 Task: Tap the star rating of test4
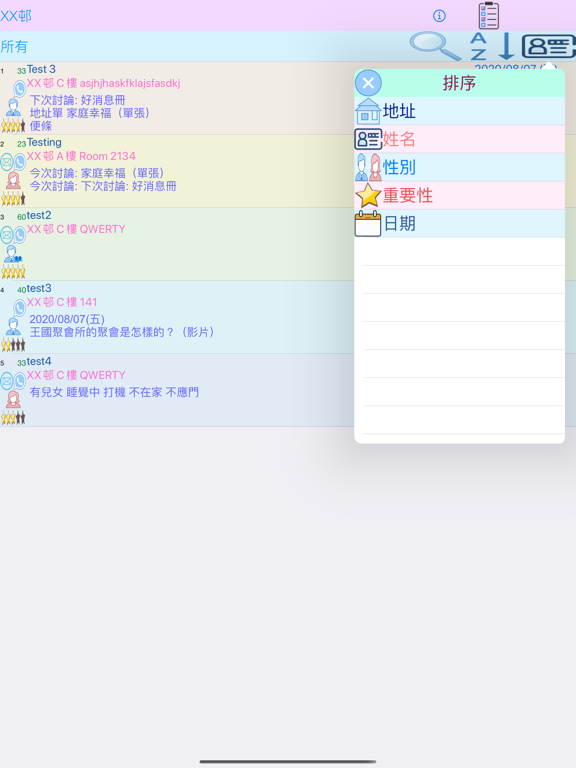click(13, 418)
